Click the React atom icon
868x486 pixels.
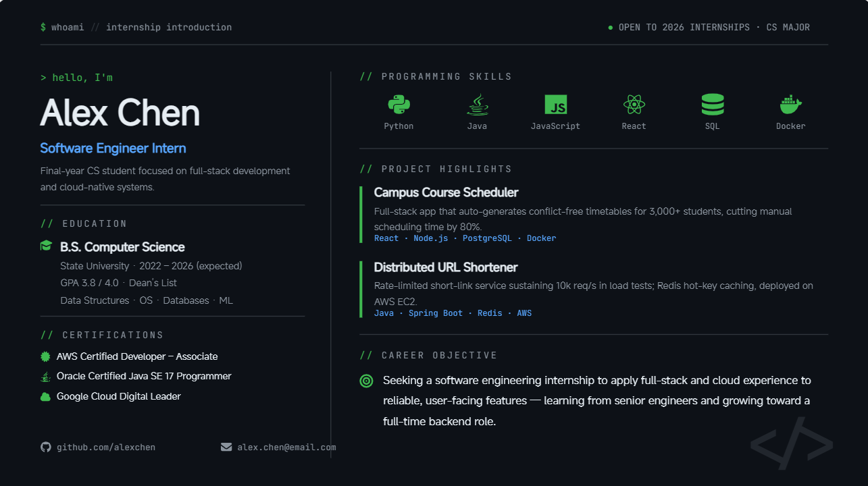[634, 105]
